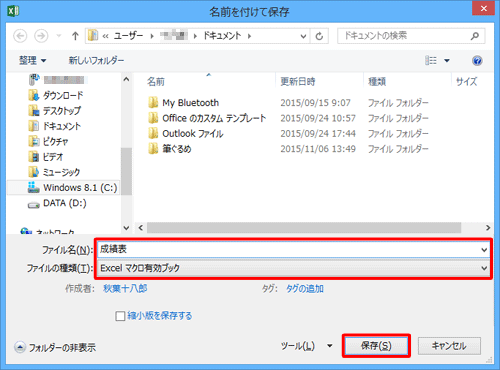The height and width of the screenshot is (370, 500).
Task: Click the file list scroll left arrow
Action: [x=141, y=228]
